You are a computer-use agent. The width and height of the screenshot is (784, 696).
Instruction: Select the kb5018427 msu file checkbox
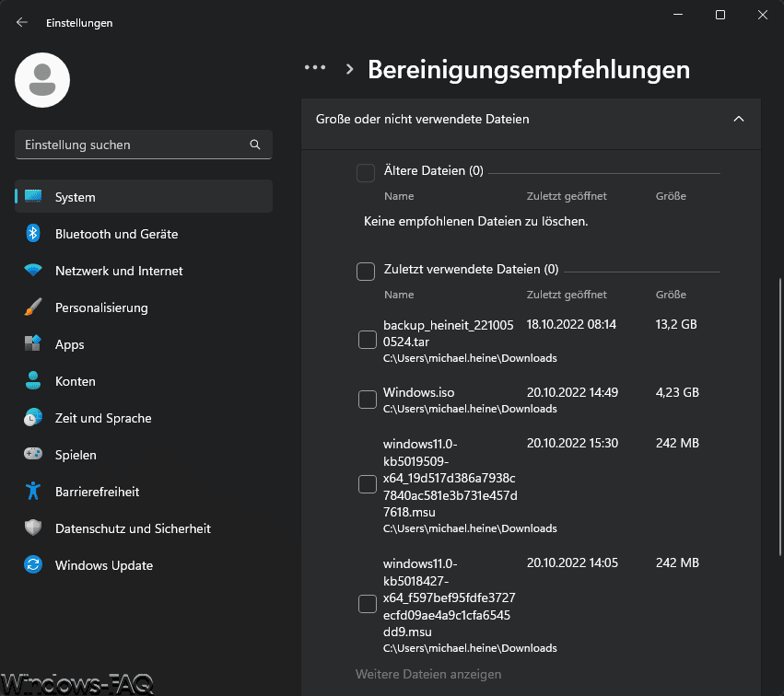[368, 604]
